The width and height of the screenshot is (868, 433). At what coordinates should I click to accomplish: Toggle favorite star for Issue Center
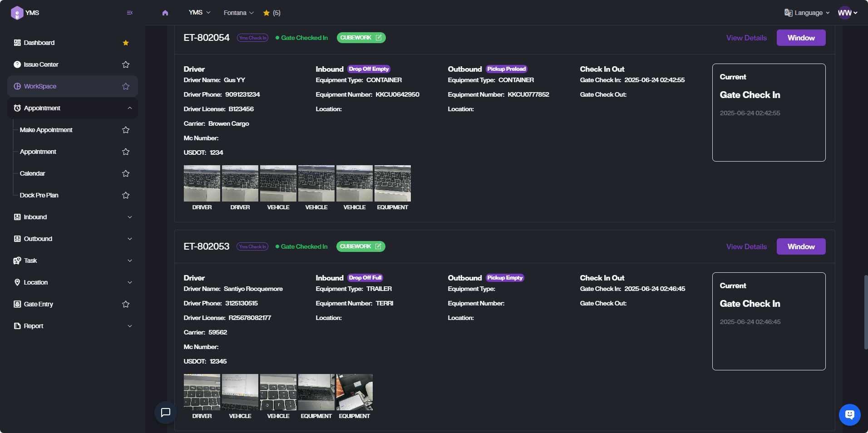point(126,64)
